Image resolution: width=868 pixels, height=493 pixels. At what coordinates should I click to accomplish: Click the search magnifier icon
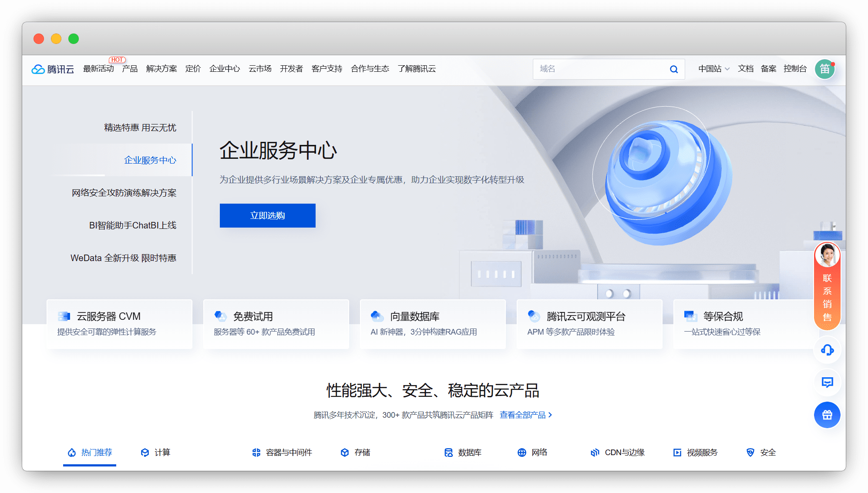[673, 69]
